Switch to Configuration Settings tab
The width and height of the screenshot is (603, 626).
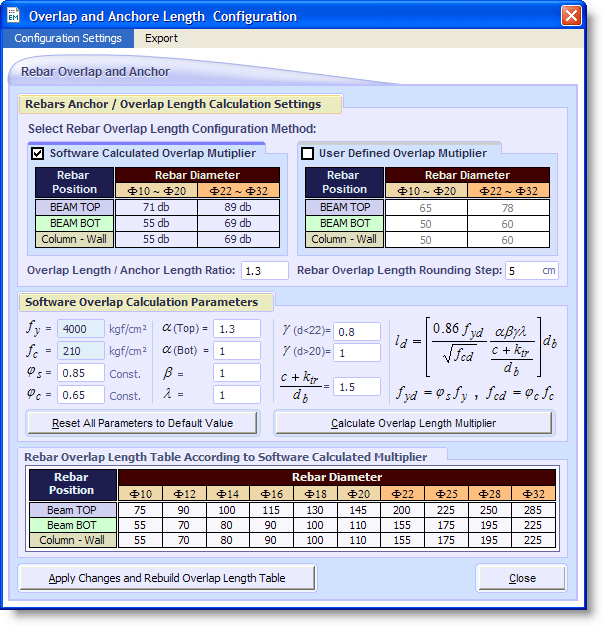click(x=68, y=38)
